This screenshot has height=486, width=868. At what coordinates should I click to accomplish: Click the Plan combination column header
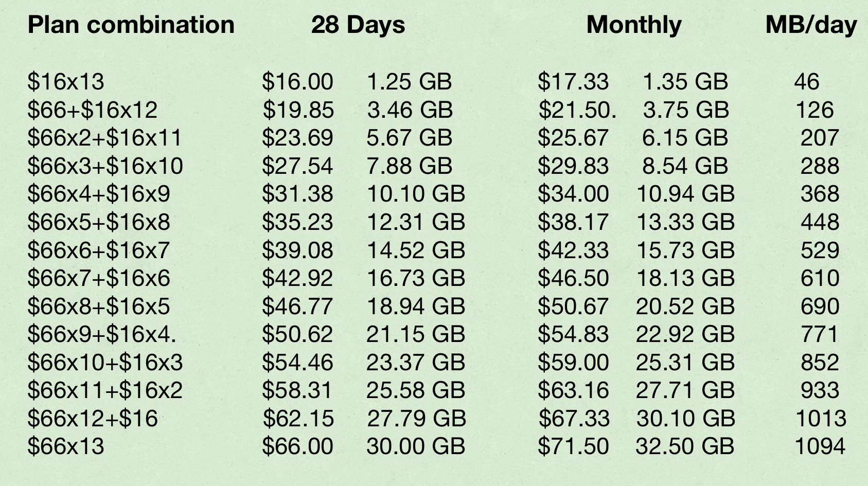point(131,25)
